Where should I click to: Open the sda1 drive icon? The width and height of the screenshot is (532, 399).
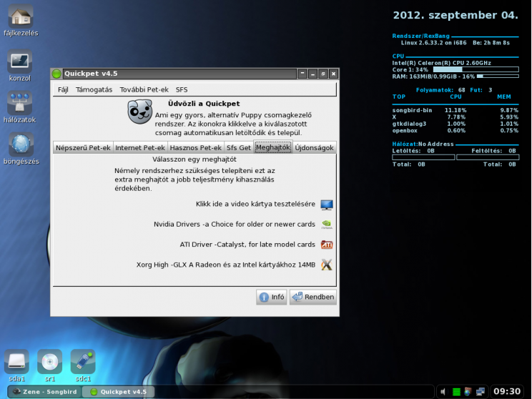[x=16, y=361]
